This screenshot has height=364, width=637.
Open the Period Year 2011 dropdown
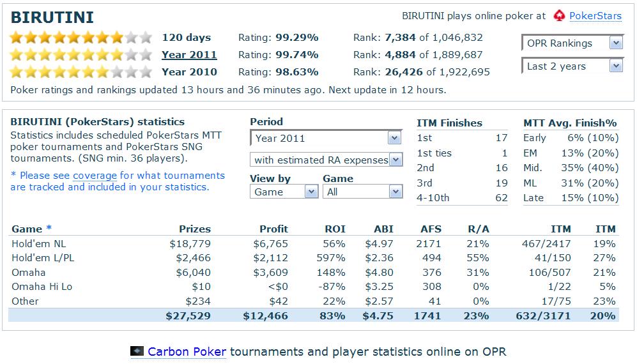pyautogui.click(x=326, y=138)
